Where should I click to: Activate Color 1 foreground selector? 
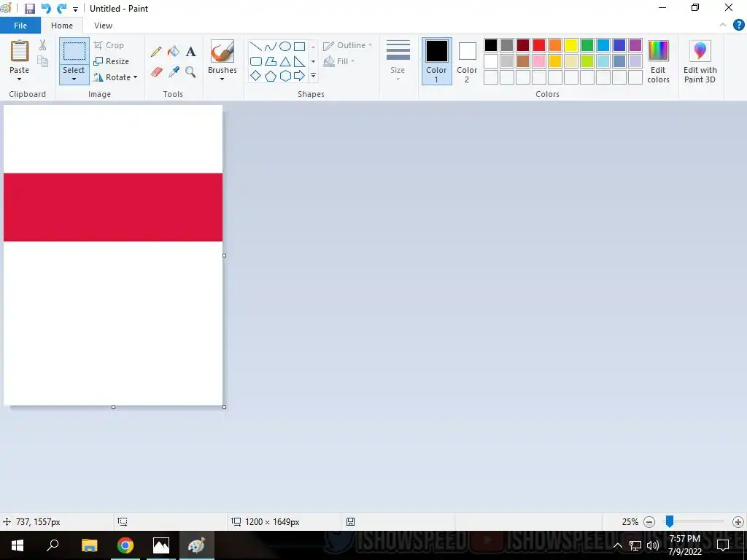pos(436,61)
